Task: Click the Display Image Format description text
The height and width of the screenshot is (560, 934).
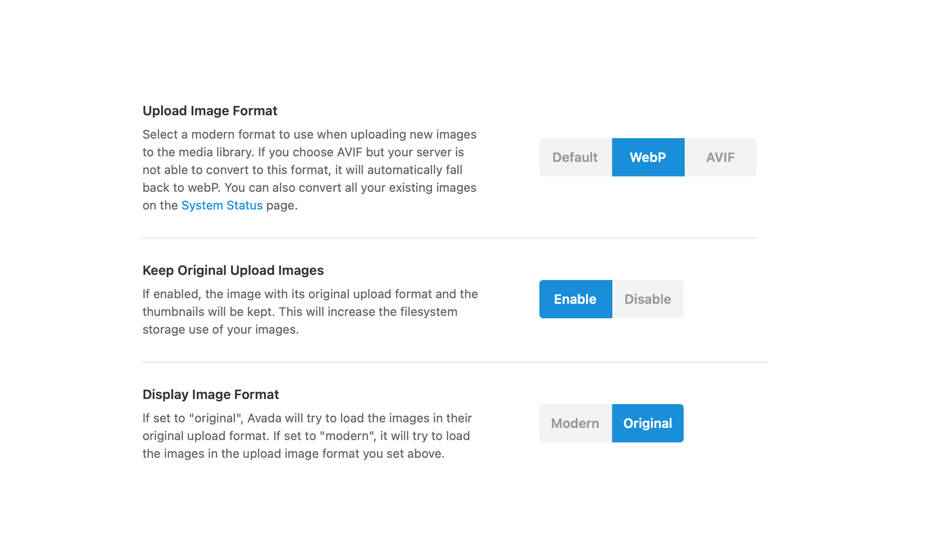Action: [307, 436]
